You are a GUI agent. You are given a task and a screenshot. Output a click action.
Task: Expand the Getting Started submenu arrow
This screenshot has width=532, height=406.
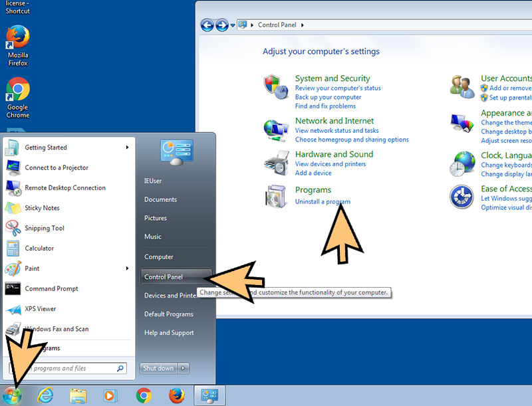tap(127, 148)
